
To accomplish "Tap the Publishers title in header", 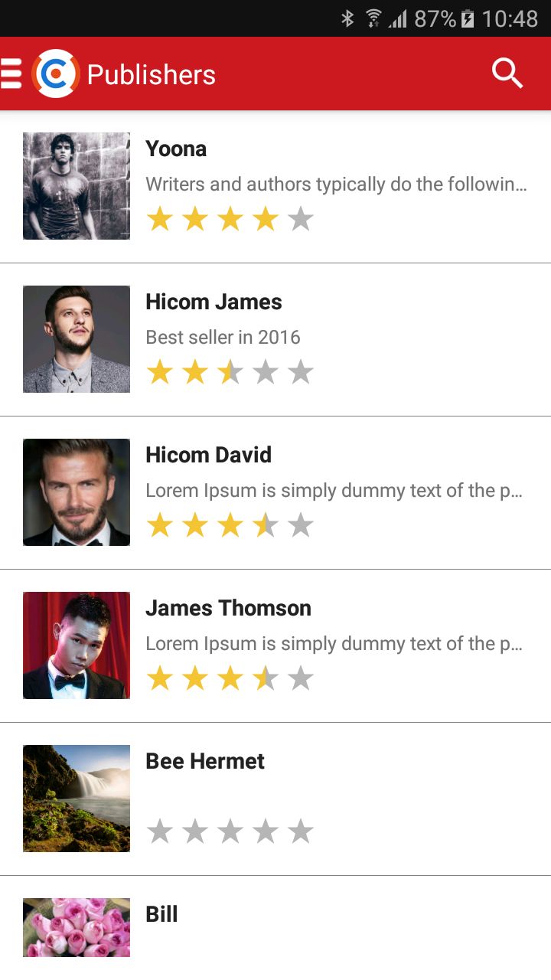I will tap(152, 74).
